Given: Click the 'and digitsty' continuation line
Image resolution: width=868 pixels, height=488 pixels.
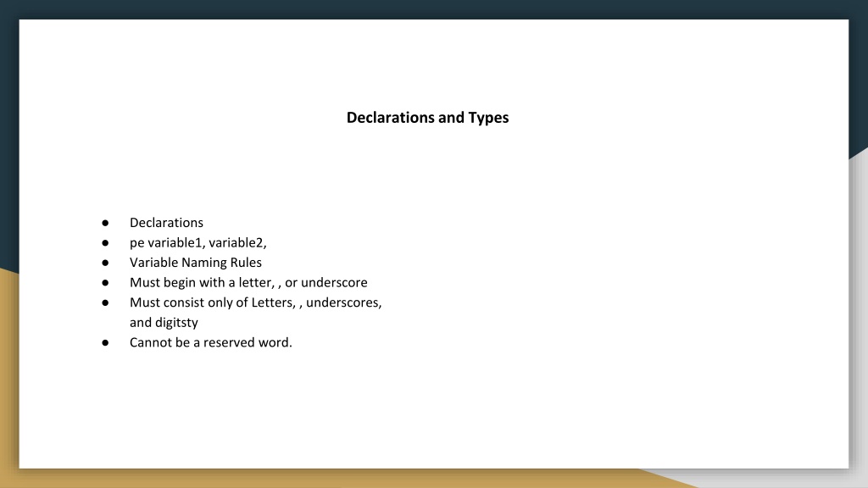Looking at the screenshot, I should click(164, 323).
